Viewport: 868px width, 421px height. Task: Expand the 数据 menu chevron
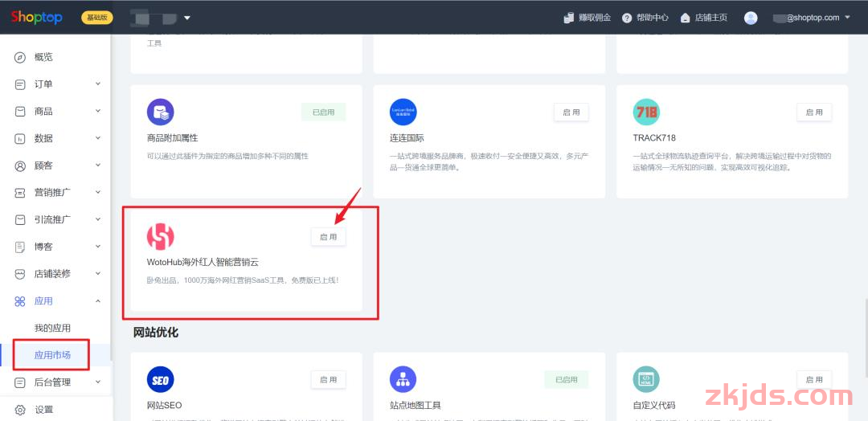(x=98, y=138)
